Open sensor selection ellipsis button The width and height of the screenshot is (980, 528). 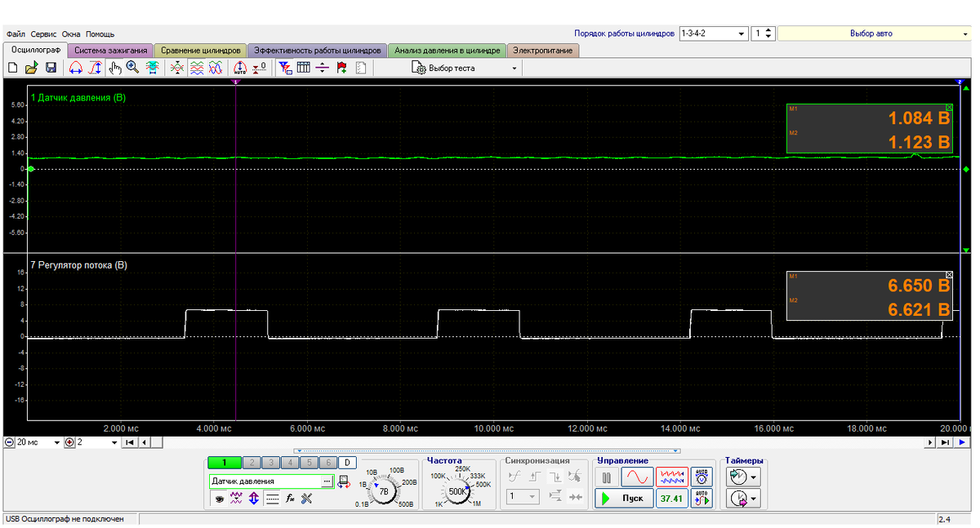327,481
